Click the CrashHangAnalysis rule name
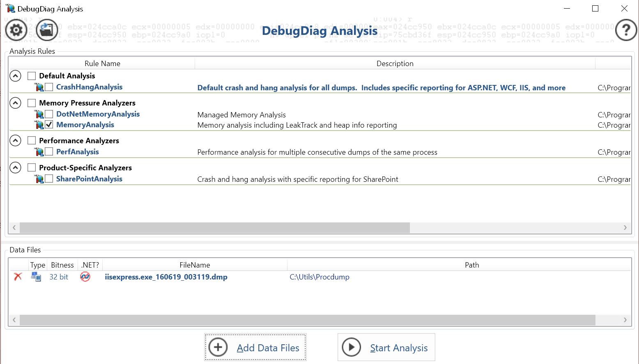 tap(89, 87)
